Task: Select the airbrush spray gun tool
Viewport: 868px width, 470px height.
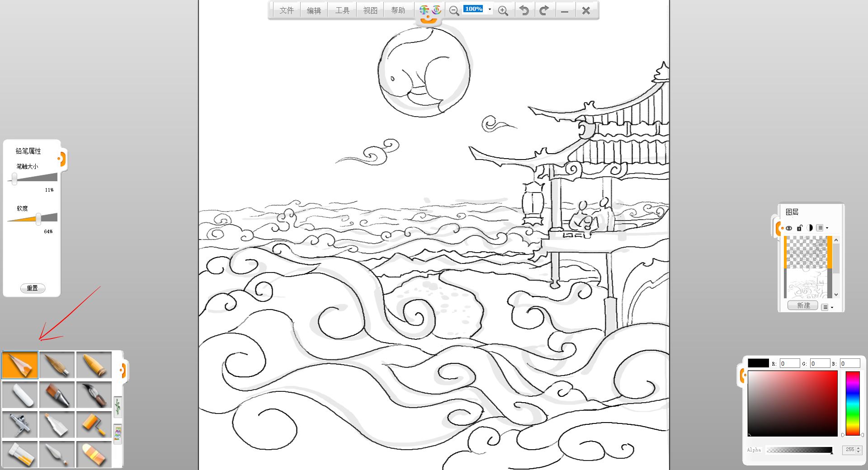Action: point(20,424)
